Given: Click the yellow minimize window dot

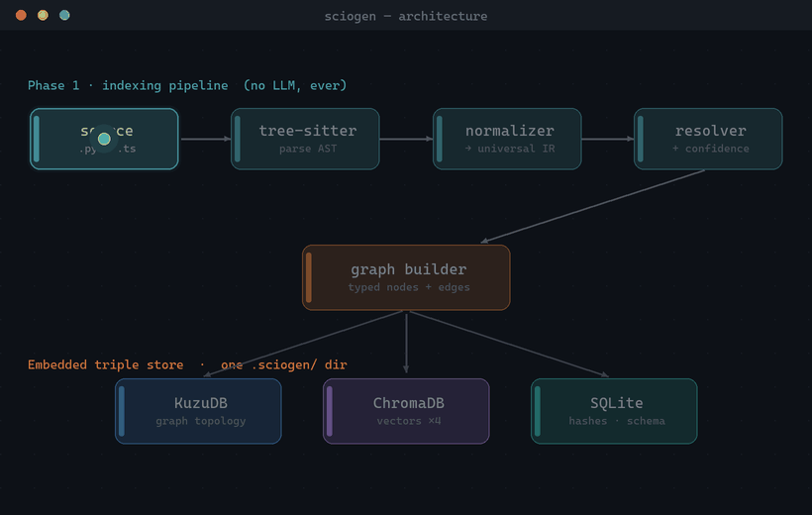Looking at the screenshot, I should 43,15.
